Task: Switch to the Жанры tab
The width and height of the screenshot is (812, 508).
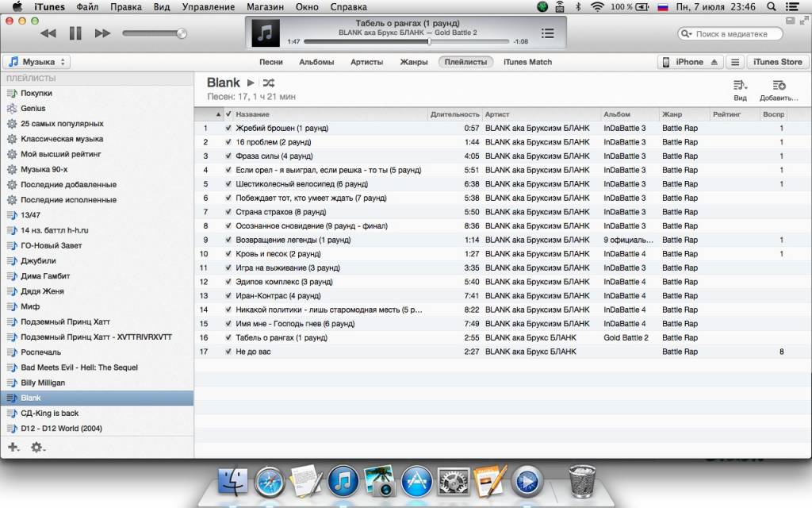Action: coord(414,62)
